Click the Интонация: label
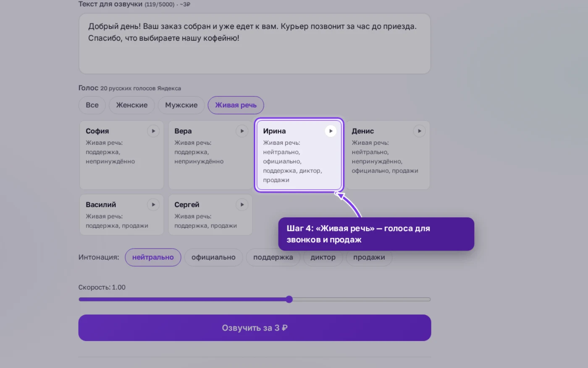This screenshot has width=588, height=368. click(x=99, y=257)
